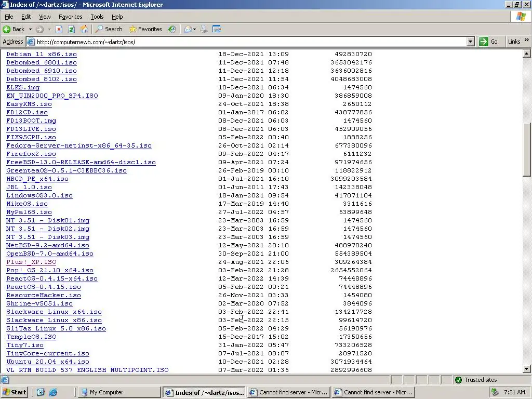The height and width of the screenshot is (399, 532).
Task: Click the Mail envelope toolbar icon
Action: [x=188, y=29]
